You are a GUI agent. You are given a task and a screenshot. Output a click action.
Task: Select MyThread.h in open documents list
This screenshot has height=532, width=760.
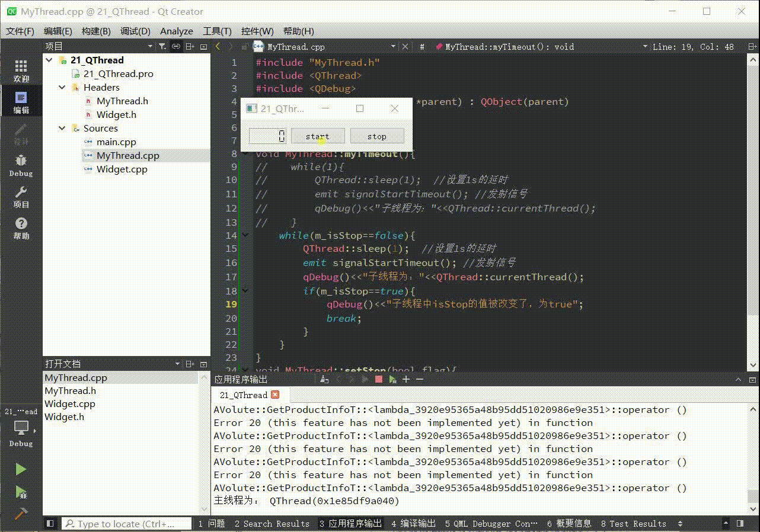(70, 390)
